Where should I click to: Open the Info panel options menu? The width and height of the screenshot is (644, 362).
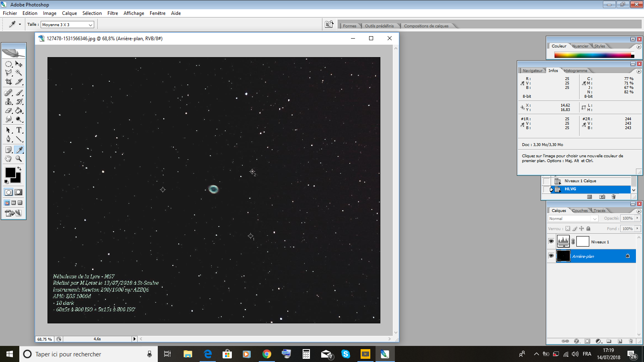point(639,71)
